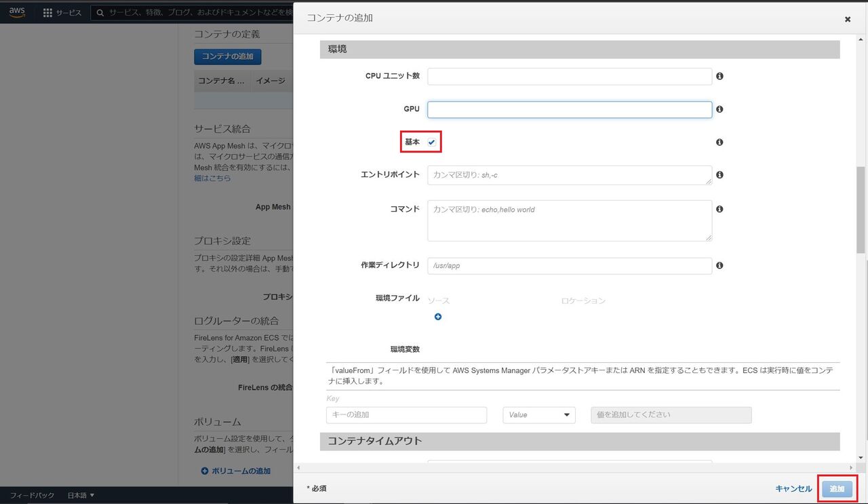The height and width of the screenshot is (504, 868).
Task: Click the CPU ユニット数 input field
Action: (x=570, y=76)
